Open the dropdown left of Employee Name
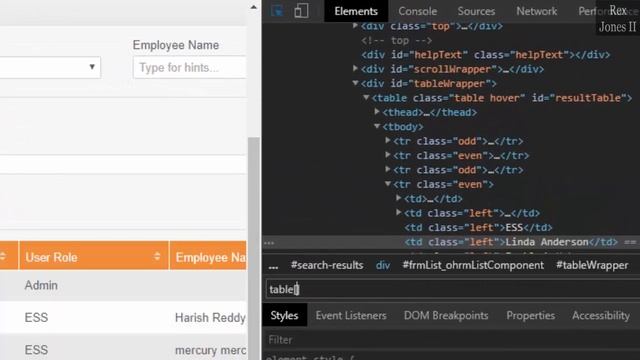This screenshot has width=640, height=360. [x=50, y=67]
